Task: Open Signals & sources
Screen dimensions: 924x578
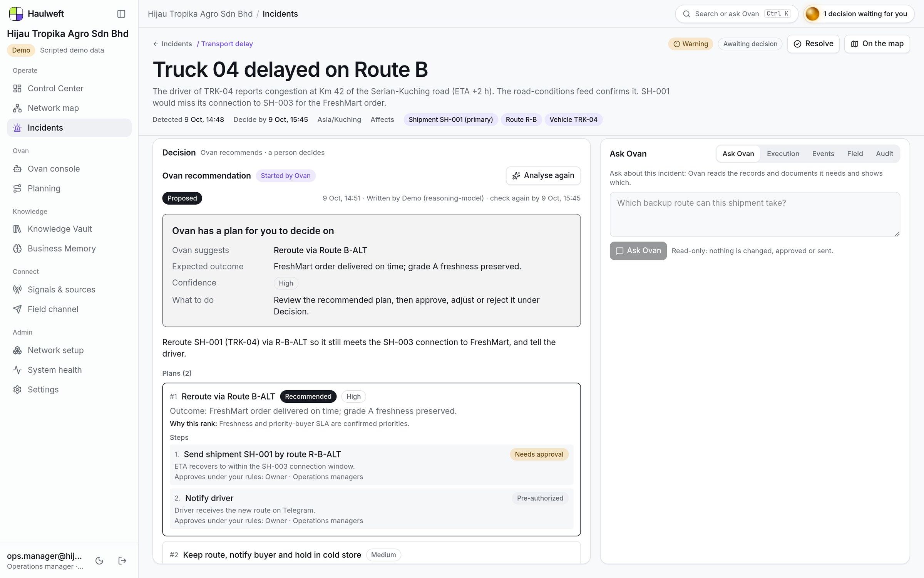Action: 69,289
